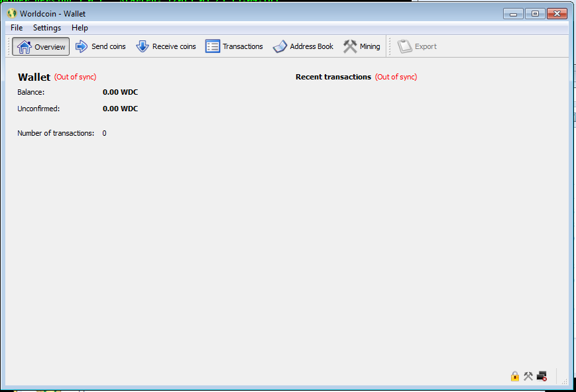Close the Worldcoin Wallet window
576x392 pixels.
(x=557, y=14)
